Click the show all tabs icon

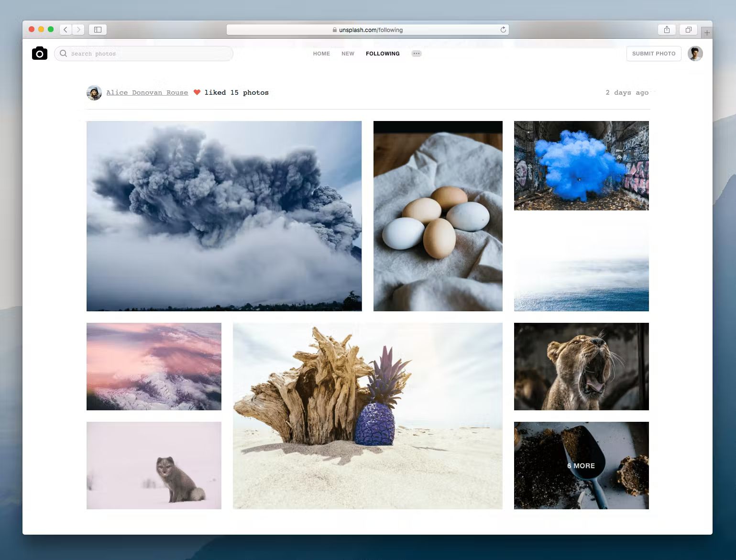[689, 29]
